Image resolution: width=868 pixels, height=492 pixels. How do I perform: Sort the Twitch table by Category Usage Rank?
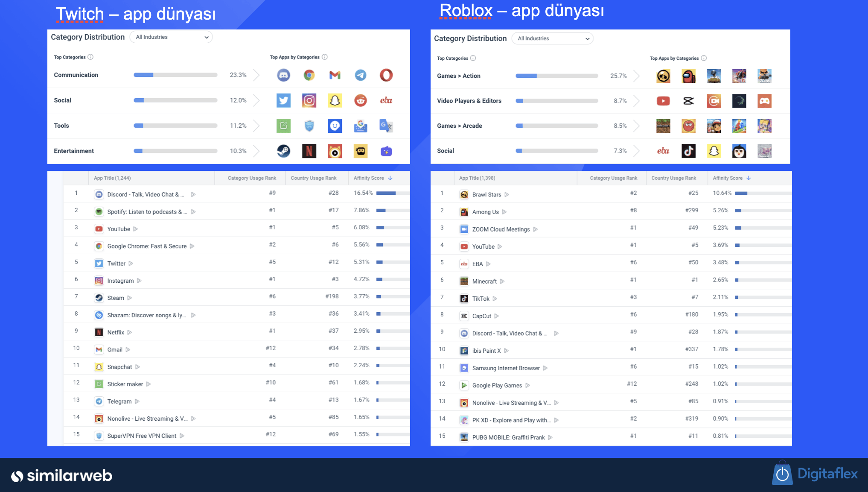click(252, 178)
